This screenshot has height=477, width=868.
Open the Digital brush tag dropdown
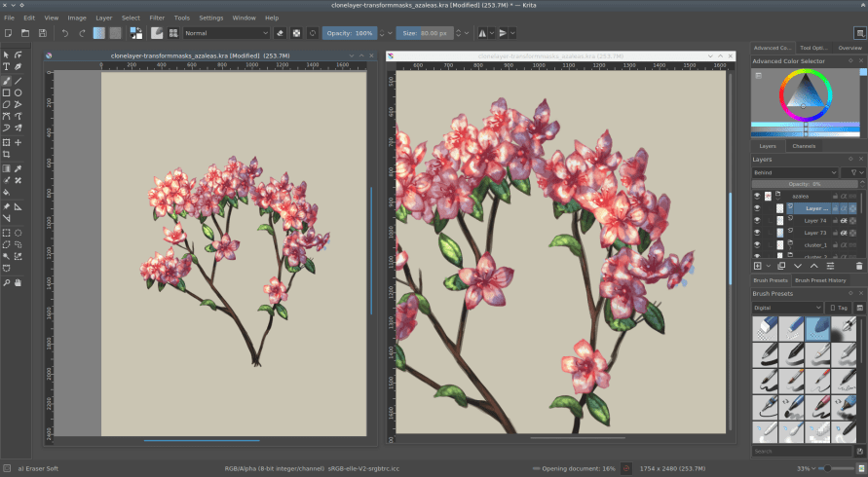point(786,308)
